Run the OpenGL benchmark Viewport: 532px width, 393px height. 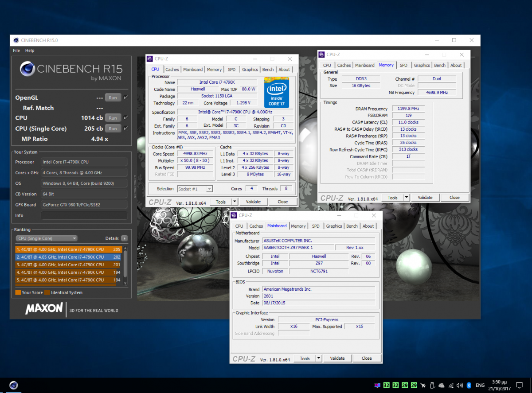[x=113, y=97]
